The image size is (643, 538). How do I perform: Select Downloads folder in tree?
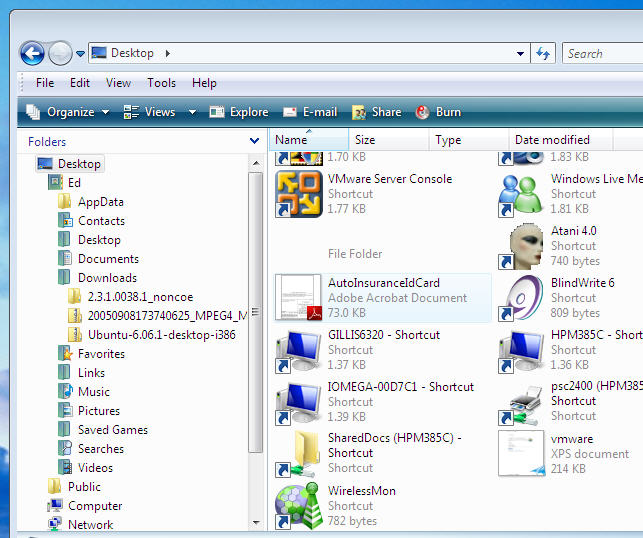(97, 278)
